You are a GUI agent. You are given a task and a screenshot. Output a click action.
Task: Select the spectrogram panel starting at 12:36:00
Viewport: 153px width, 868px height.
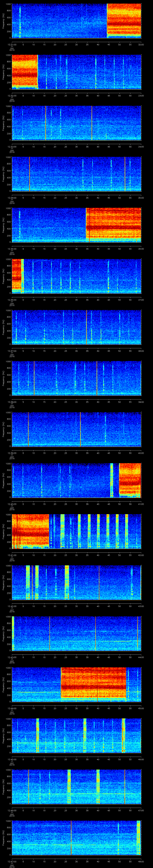76,276
